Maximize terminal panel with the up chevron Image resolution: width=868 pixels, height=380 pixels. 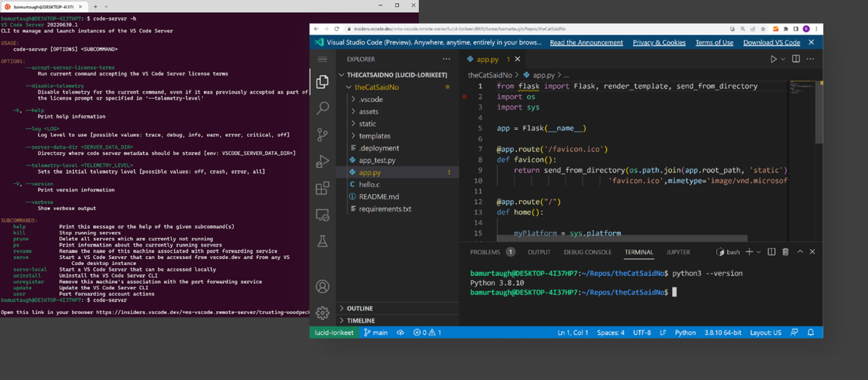800,252
